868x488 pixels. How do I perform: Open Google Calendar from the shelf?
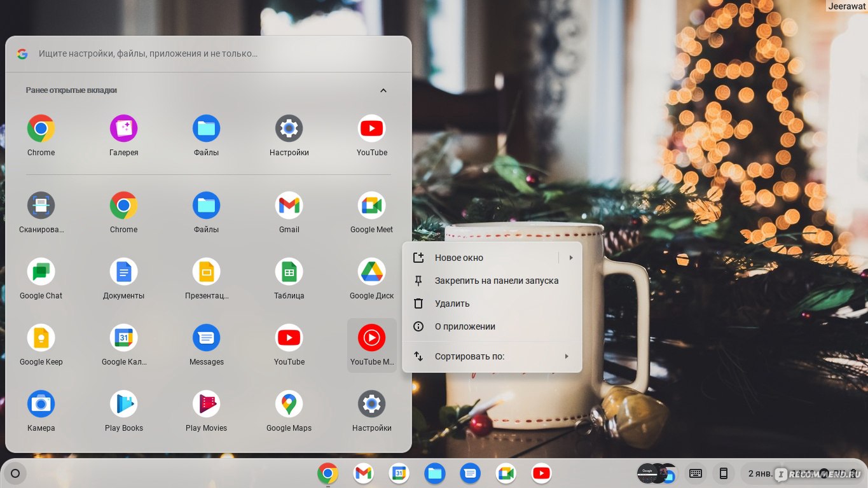click(399, 473)
